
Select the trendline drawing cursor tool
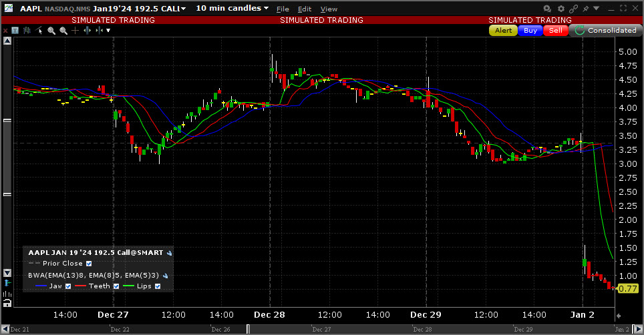click(x=39, y=30)
